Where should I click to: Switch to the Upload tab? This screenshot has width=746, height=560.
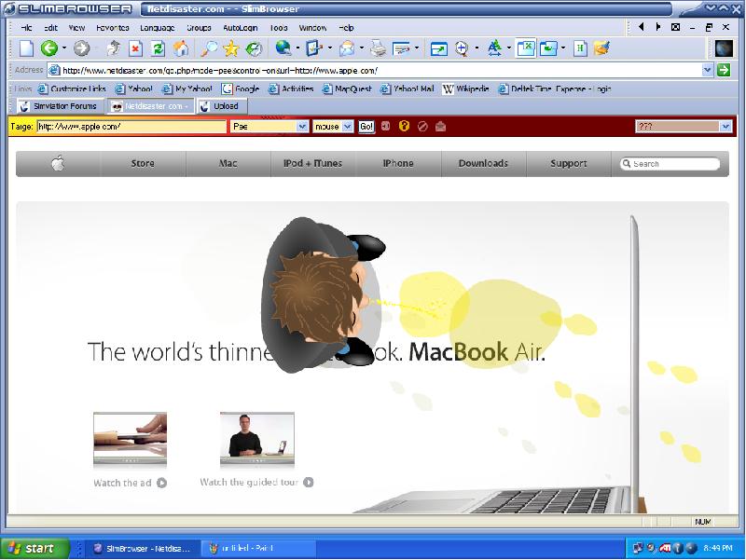click(221, 106)
